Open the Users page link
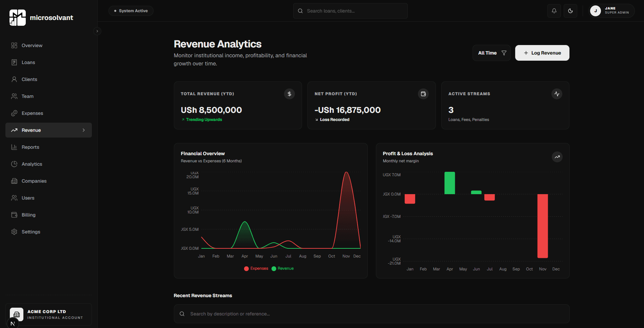 click(48, 198)
